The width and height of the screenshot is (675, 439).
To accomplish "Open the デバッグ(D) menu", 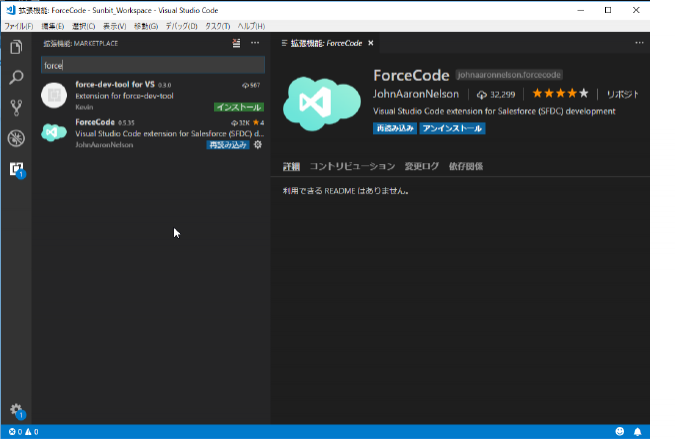I will tap(182, 26).
